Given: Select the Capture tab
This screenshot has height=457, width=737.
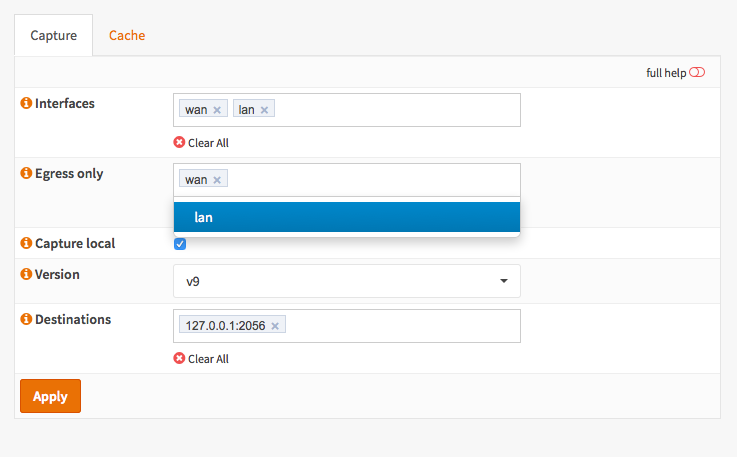Looking at the screenshot, I should [53, 35].
